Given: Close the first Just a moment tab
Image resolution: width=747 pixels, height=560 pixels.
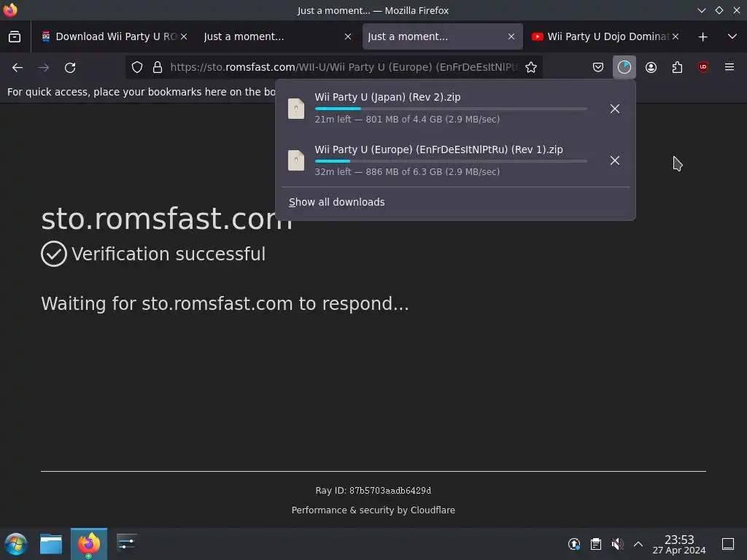Looking at the screenshot, I should [x=348, y=36].
